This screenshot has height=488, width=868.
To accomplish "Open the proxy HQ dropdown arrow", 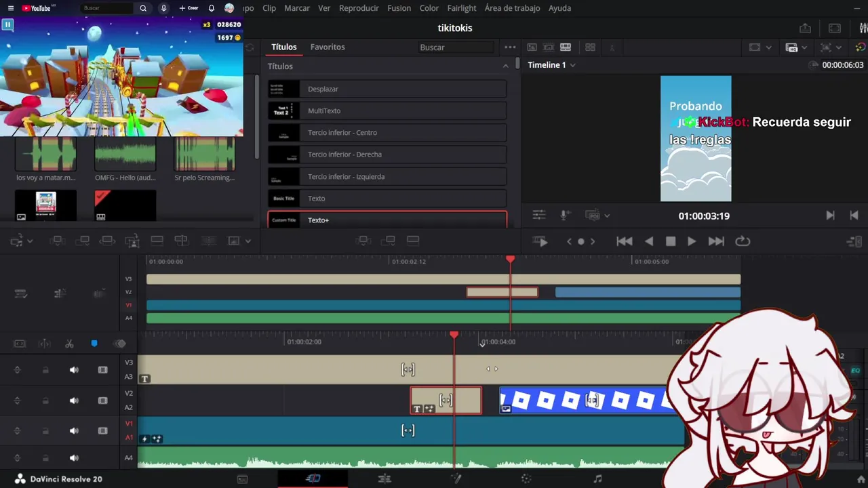I will [804, 47].
